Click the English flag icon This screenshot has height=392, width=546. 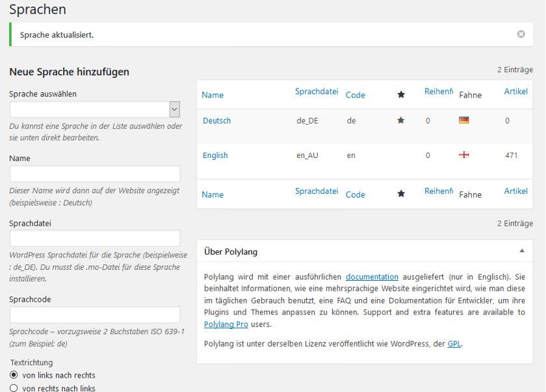(464, 155)
